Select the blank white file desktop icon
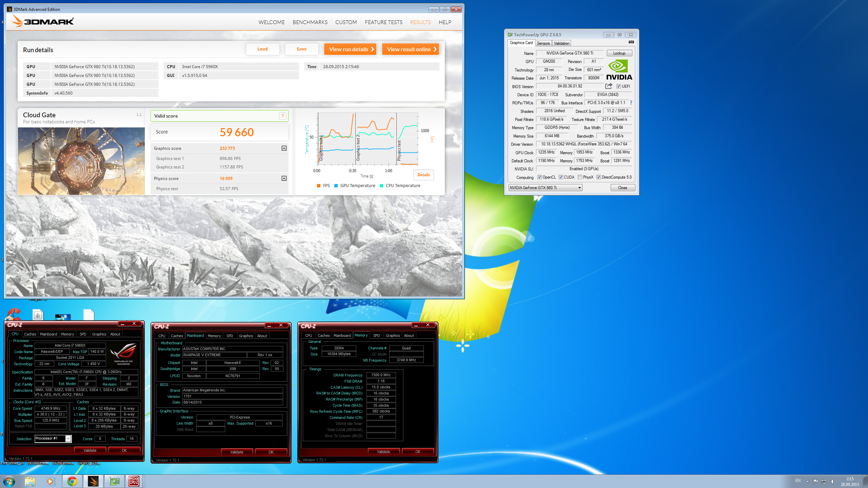 88,314
